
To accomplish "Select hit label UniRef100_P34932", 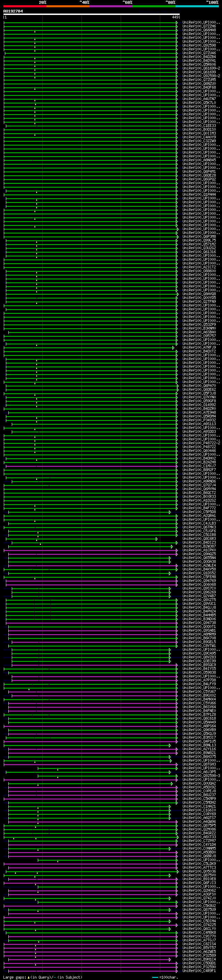I will tap(199, 420).
